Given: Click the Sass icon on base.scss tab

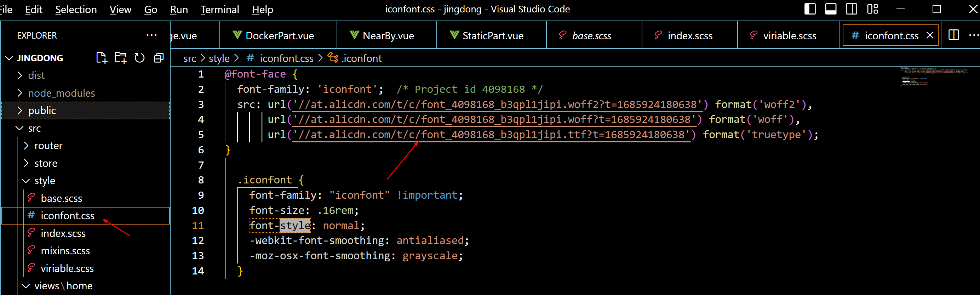Looking at the screenshot, I should [562, 35].
